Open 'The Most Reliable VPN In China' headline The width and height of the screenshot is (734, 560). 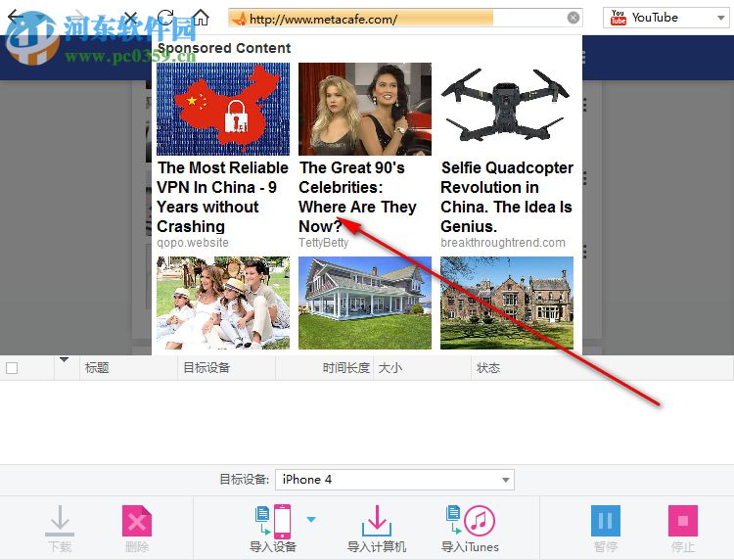point(222,197)
